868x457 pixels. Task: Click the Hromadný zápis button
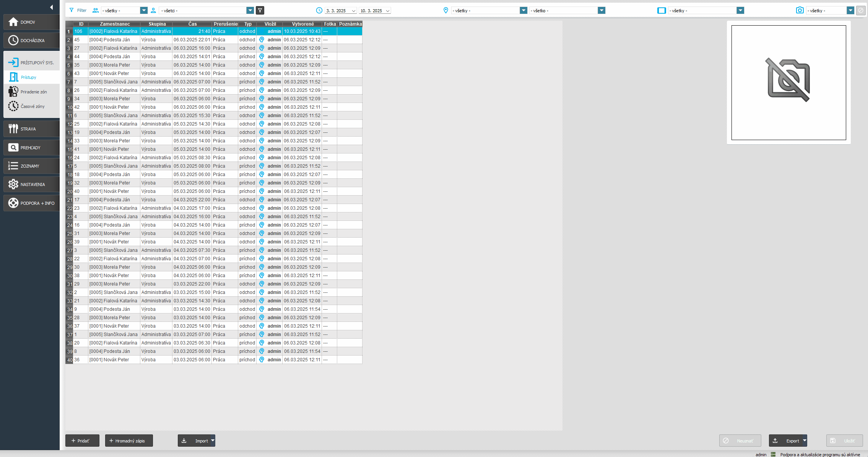click(129, 441)
